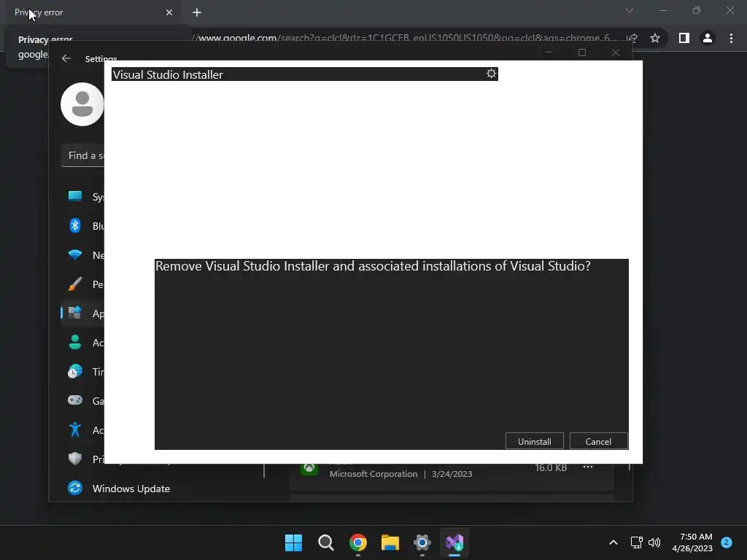747x560 pixels.
Task: Open System settings monitor icon
Action: point(75,196)
